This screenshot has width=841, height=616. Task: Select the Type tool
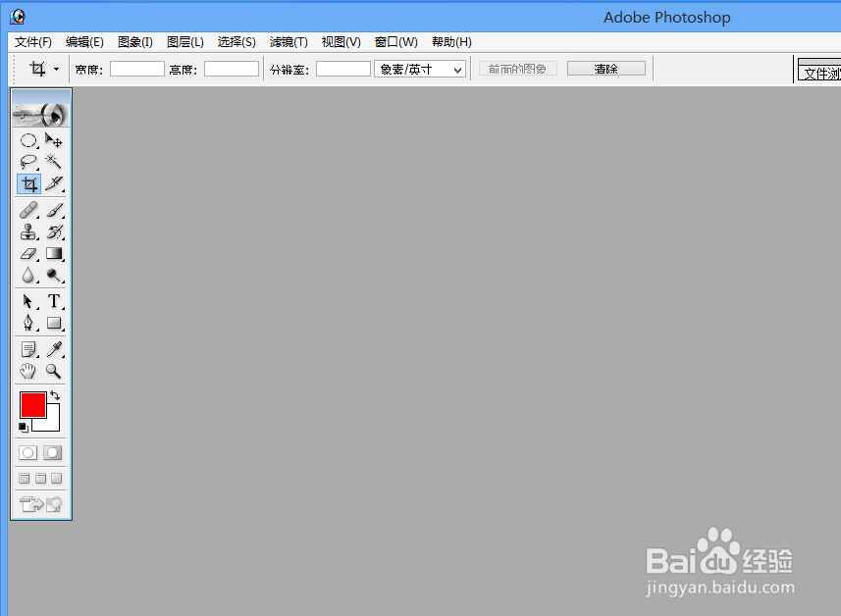[54, 301]
